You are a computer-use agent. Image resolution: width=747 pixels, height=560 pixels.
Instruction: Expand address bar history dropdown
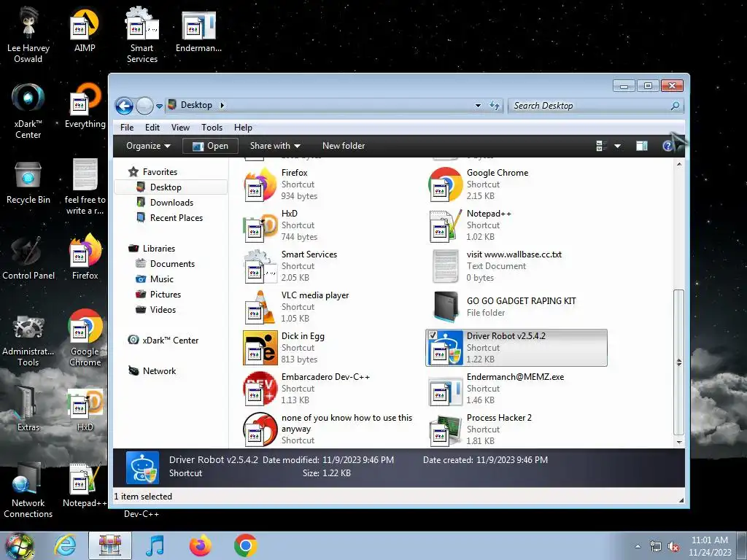[478, 105]
